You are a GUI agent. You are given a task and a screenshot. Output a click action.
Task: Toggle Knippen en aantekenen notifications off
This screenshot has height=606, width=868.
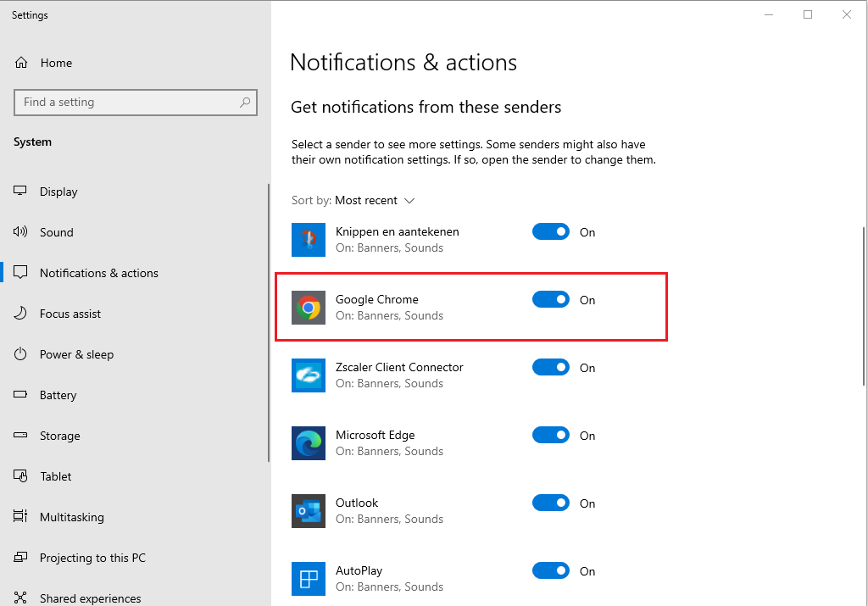[551, 231]
